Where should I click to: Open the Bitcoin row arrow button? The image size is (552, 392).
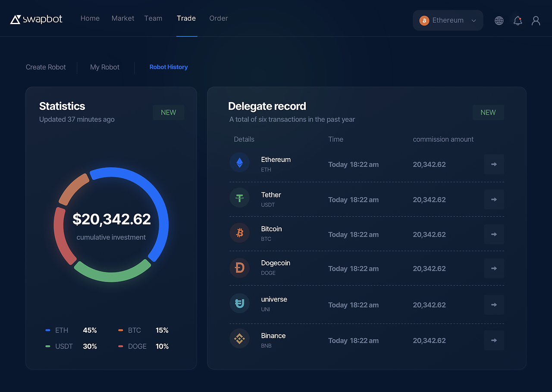tap(494, 234)
